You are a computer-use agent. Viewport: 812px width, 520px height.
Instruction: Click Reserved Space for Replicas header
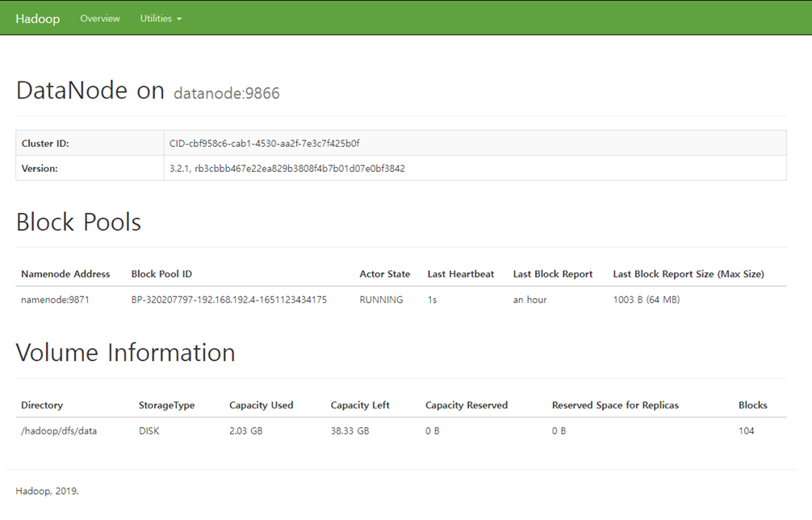pos(615,405)
